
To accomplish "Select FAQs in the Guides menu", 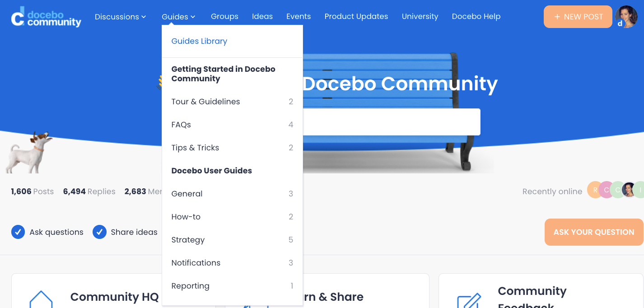I will [232, 125].
